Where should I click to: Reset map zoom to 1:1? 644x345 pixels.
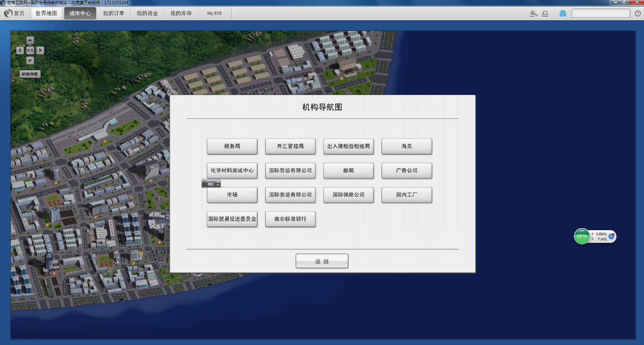coord(30,50)
